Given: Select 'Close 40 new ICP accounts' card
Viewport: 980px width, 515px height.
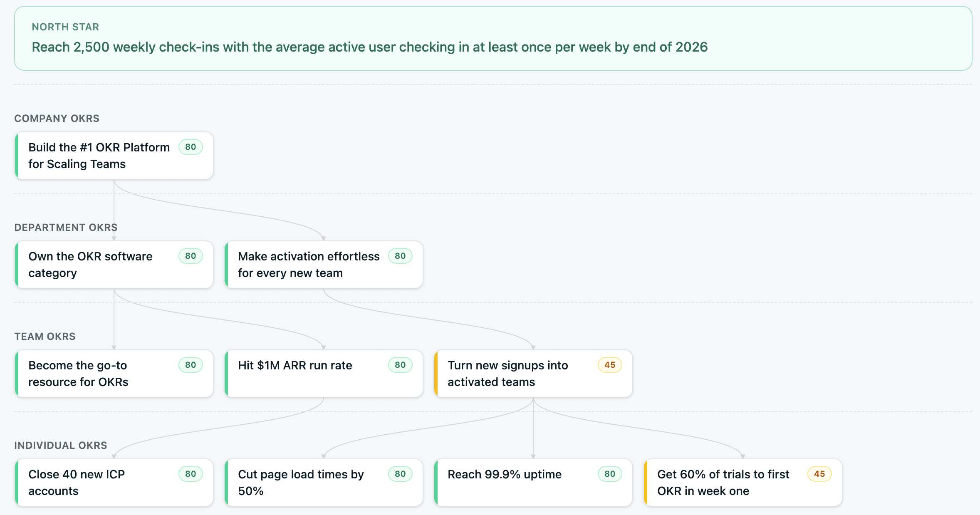Looking at the screenshot, I should (114, 483).
